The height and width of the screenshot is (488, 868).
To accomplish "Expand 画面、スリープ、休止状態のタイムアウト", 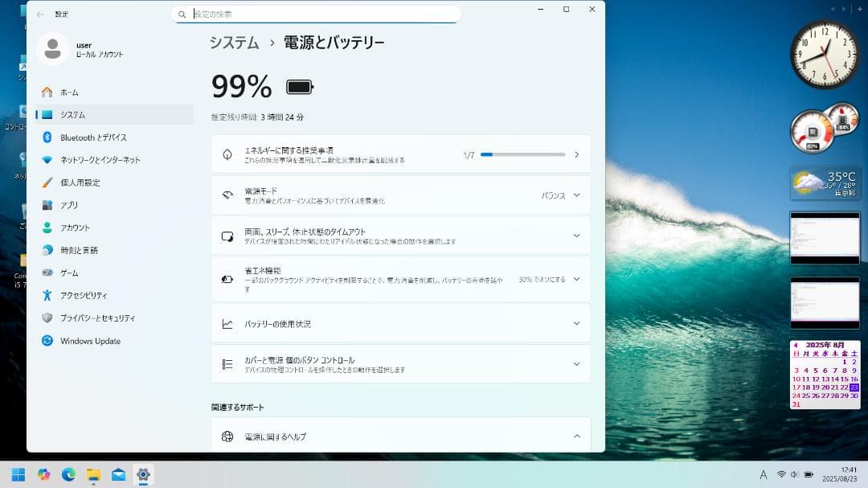I will coord(576,236).
